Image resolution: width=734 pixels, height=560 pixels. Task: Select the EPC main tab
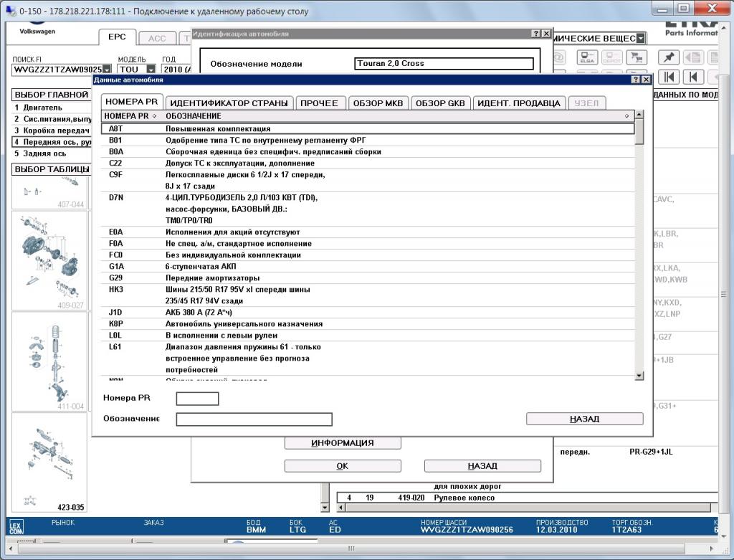click(x=117, y=37)
